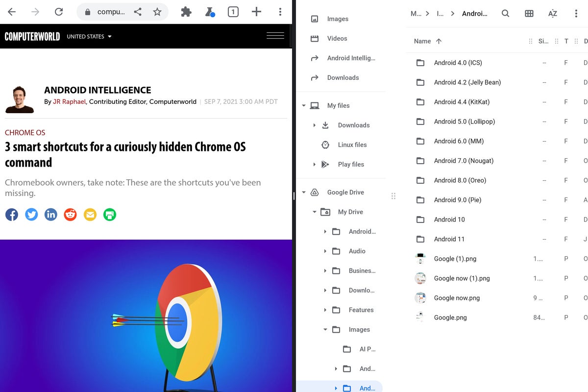
Task: Search files with the magnifier icon
Action: pyautogui.click(x=506, y=14)
